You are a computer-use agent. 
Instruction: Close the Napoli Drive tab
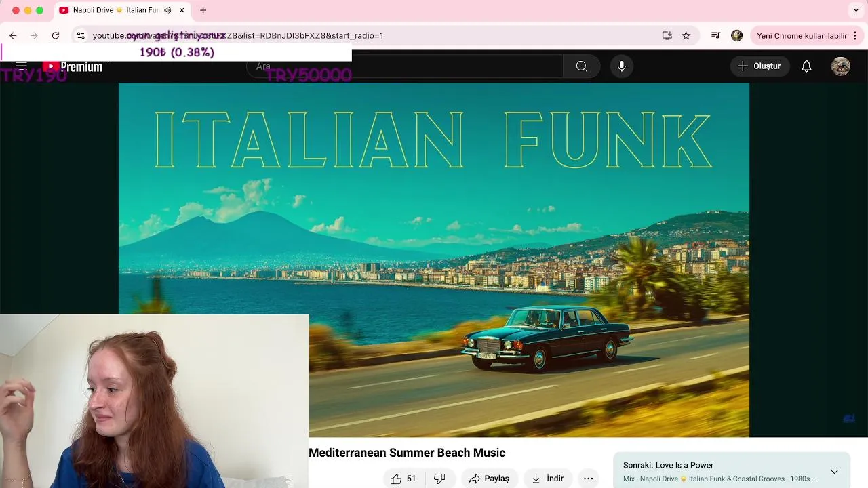(x=182, y=10)
